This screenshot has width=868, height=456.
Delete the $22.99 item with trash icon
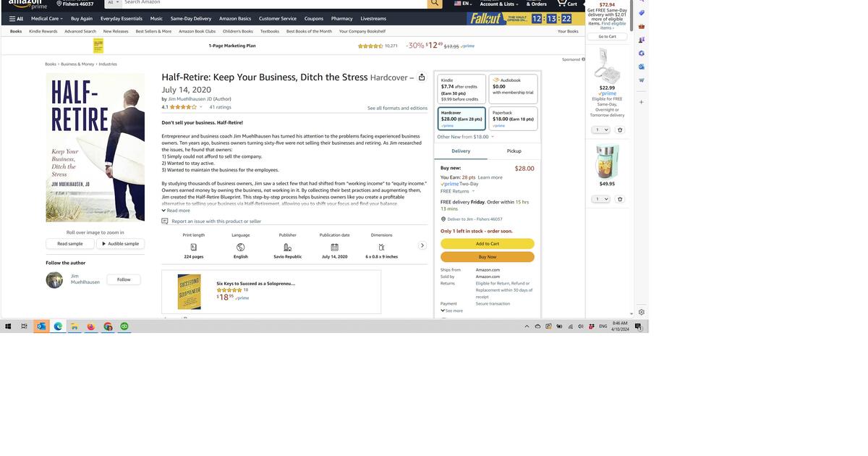tap(620, 130)
